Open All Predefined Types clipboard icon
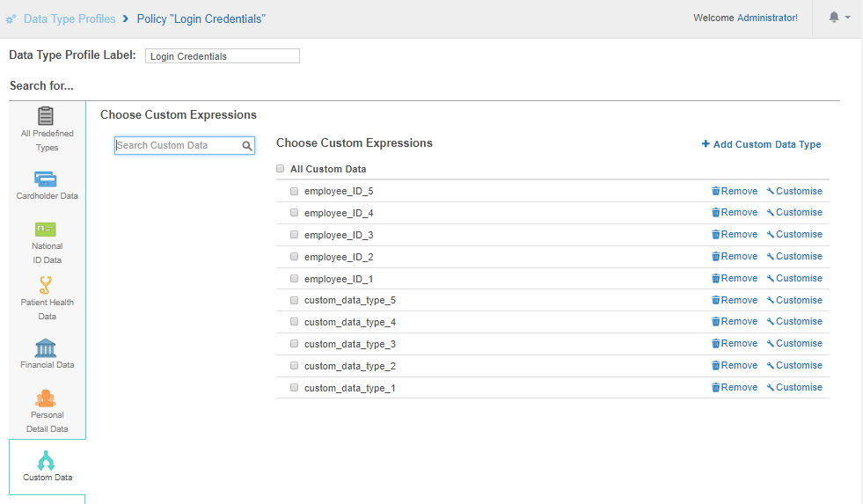Screen dimensions: 863x504 47,116
